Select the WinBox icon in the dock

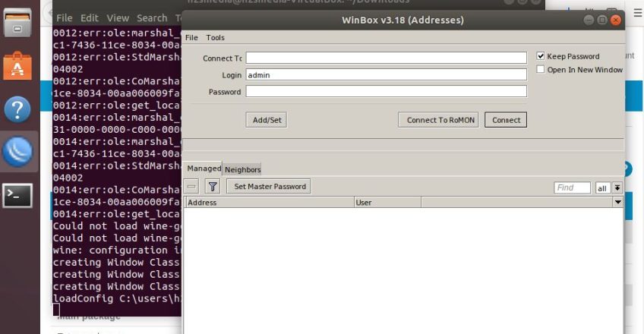point(17,152)
